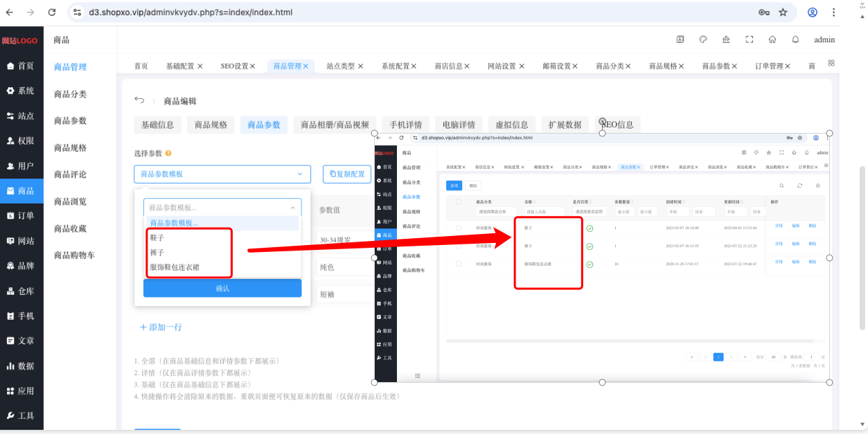Image resolution: width=868 pixels, height=434 pixels.
Task: Open the admin user menu
Action: (x=824, y=39)
